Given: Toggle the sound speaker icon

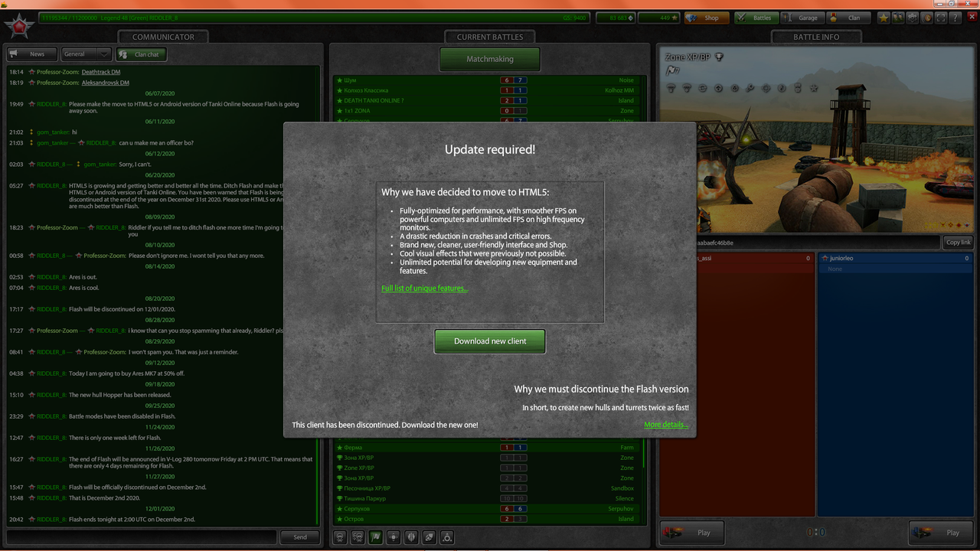Looking at the screenshot, I should (926, 18).
